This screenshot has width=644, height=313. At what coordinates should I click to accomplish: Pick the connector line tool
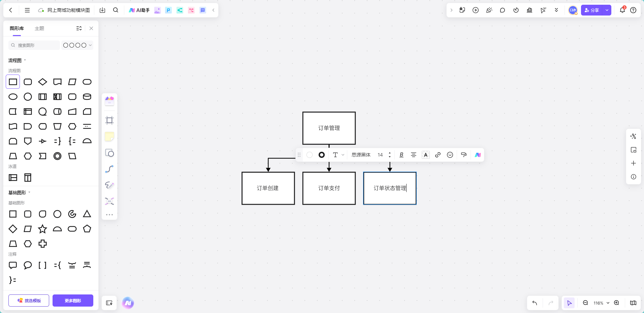[109, 169]
